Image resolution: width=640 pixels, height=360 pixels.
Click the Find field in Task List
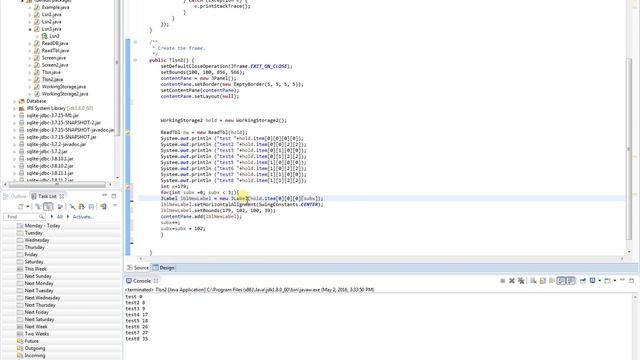coord(24,216)
